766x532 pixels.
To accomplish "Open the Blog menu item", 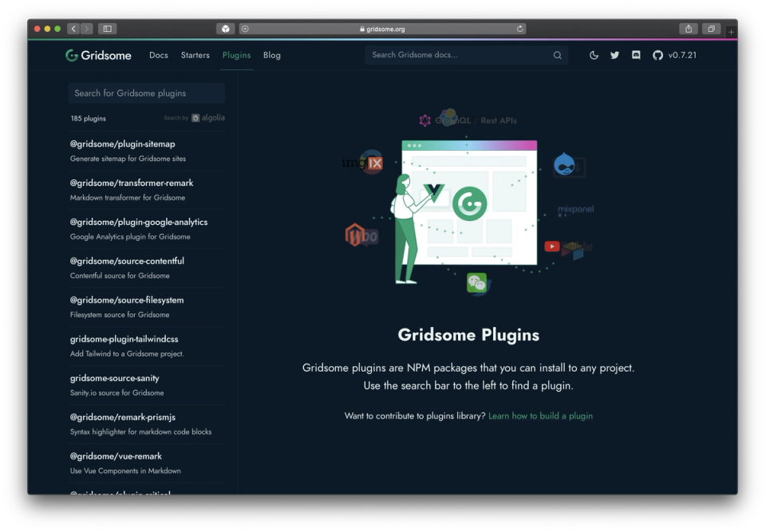I will 271,55.
